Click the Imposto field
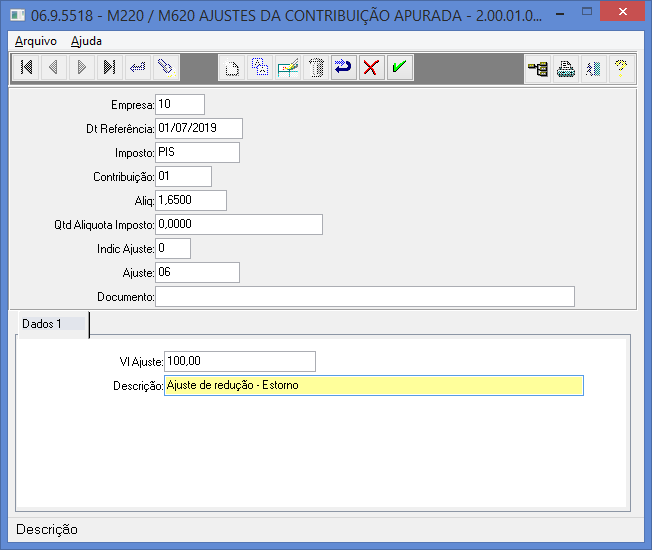The image size is (652, 550). click(198, 153)
